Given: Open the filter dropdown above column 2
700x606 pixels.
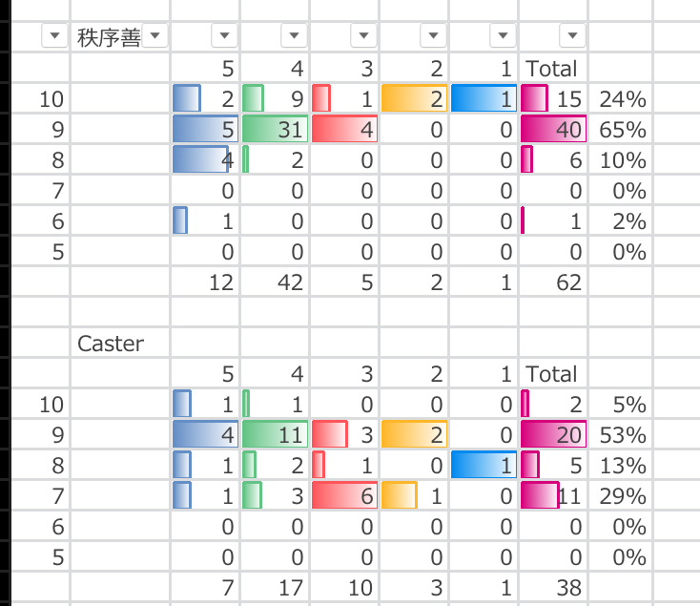Looking at the screenshot, I should click(432, 36).
